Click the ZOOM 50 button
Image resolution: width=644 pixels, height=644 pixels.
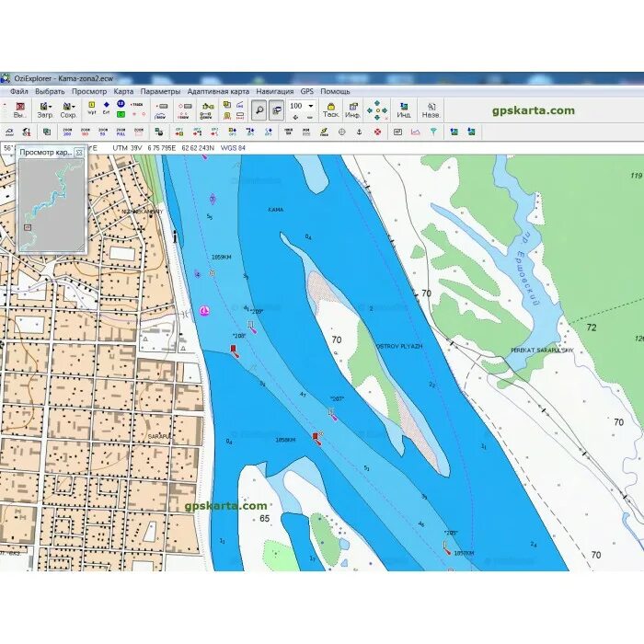coord(103,132)
